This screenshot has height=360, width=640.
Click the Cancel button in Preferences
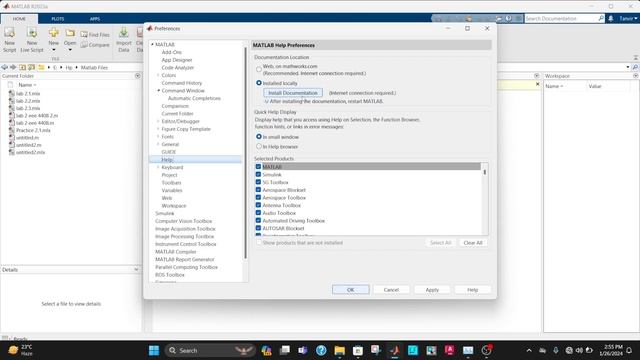(391, 289)
